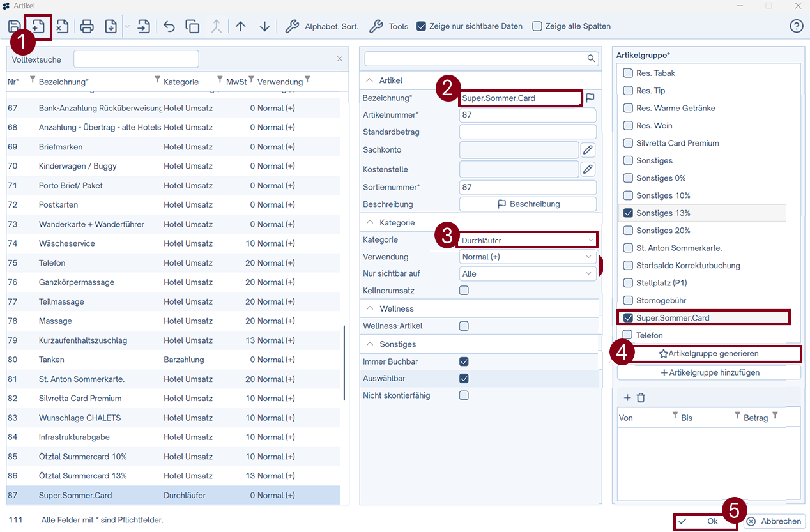
Task: Open the help question mark icon
Action: coord(796,26)
